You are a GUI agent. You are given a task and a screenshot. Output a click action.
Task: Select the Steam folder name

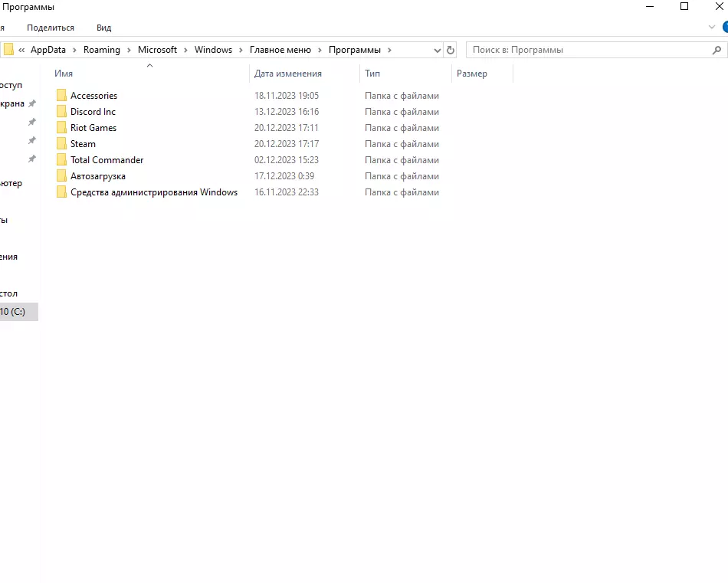coord(83,144)
